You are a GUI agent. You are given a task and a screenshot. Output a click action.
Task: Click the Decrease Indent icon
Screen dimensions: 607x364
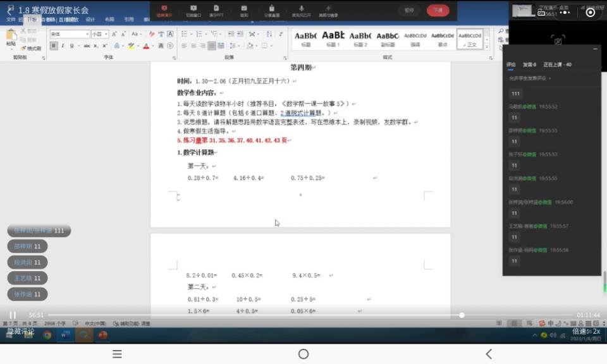(x=231, y=34)
